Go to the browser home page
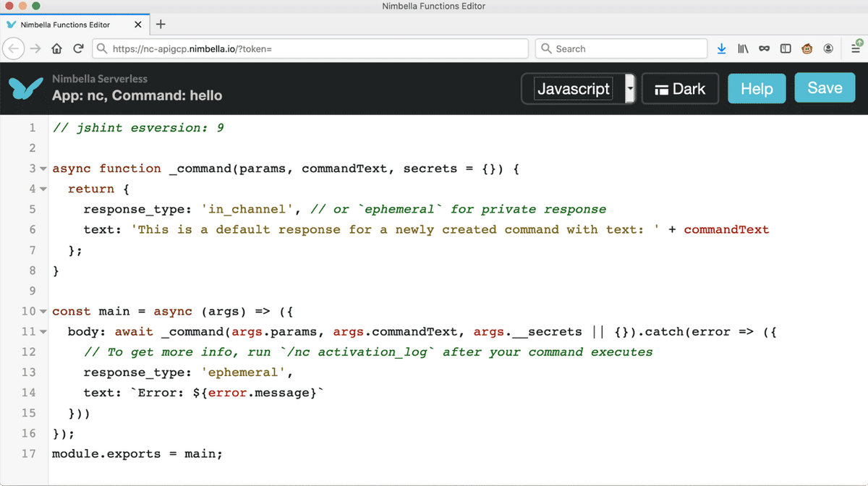Screen dimensions: 868x486 pyautogui.click(x=56, y=48)
